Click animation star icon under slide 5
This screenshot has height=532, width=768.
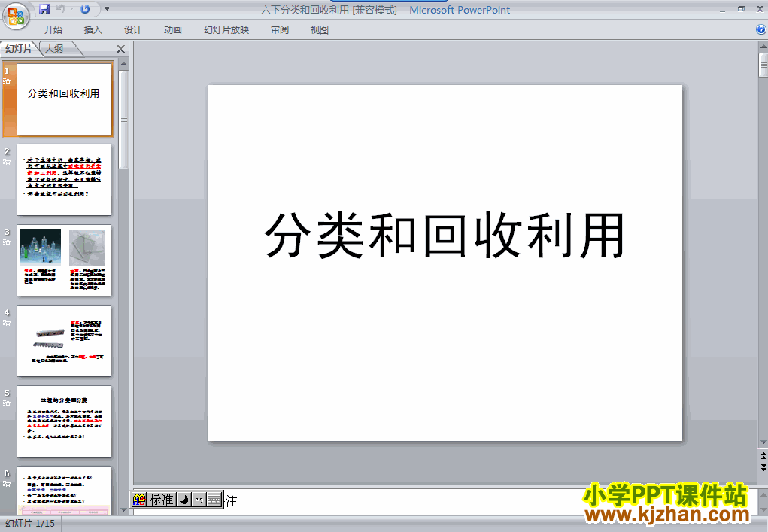7,403
